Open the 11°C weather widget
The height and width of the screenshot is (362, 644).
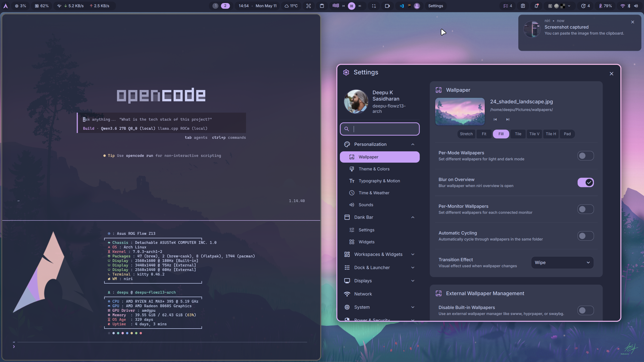291,6
